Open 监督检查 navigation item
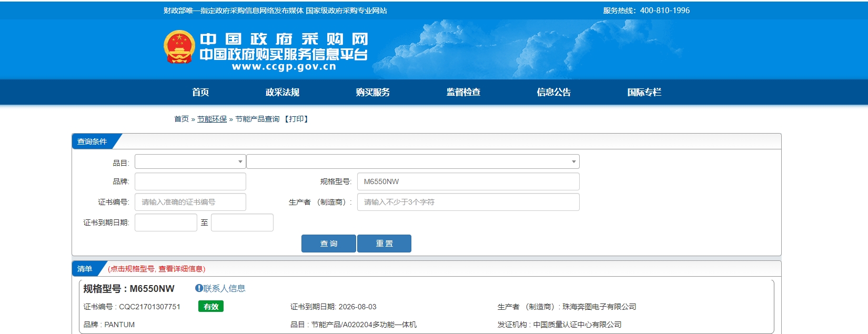This screenshot has height=334, width=868. pos(463,92)
